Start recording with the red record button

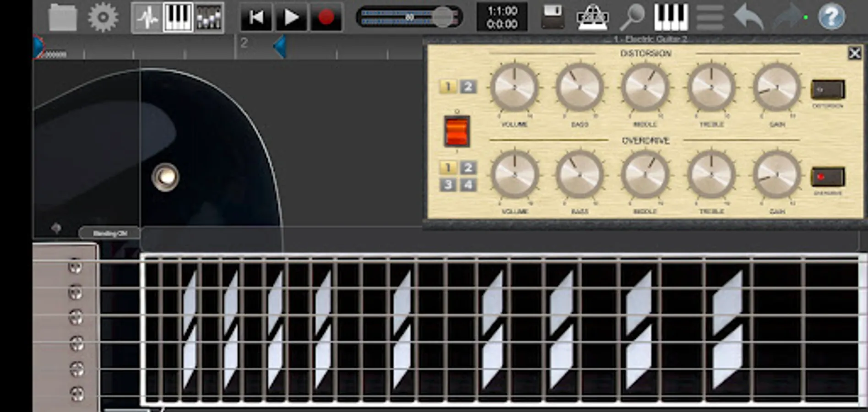pos(326,18)
